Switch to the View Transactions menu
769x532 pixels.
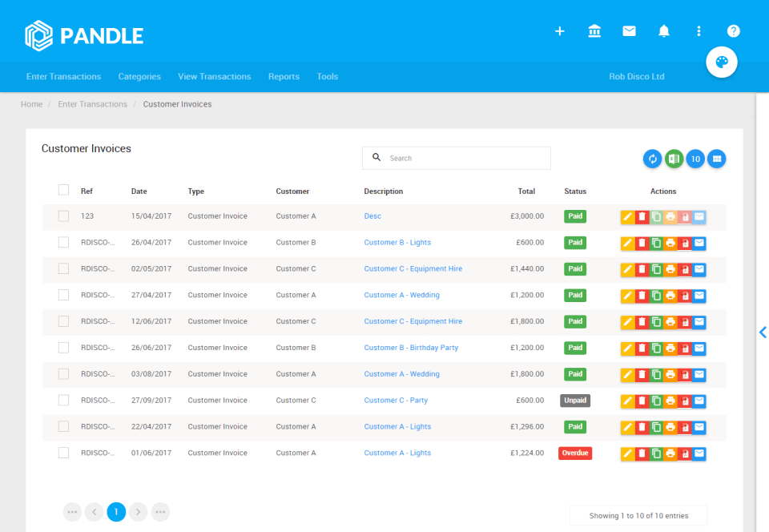point(214,76)
